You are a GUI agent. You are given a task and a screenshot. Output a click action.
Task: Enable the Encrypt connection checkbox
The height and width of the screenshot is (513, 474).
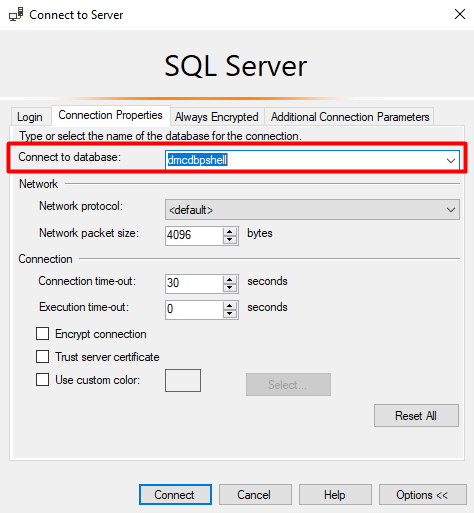click(x=42, y=334)
